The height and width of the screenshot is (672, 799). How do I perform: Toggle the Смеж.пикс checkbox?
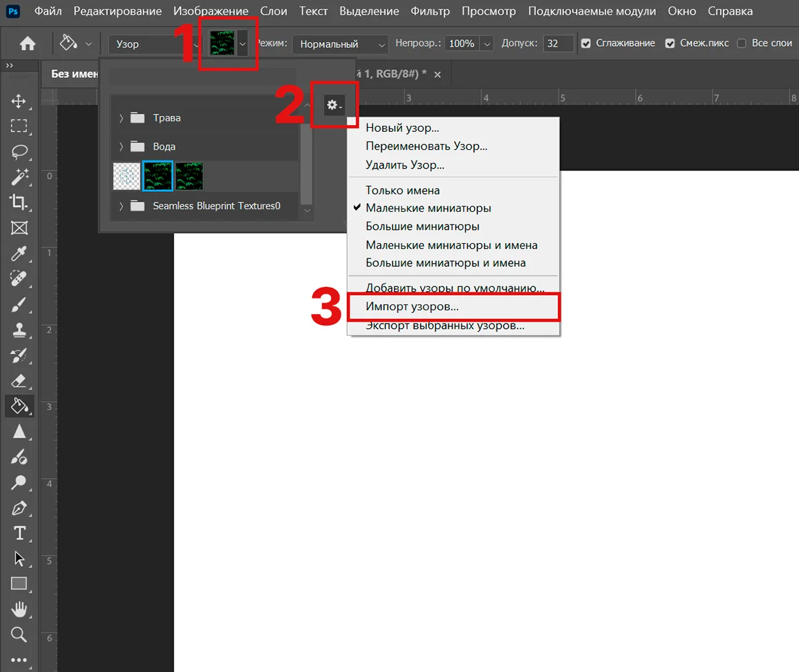[670, 43]
